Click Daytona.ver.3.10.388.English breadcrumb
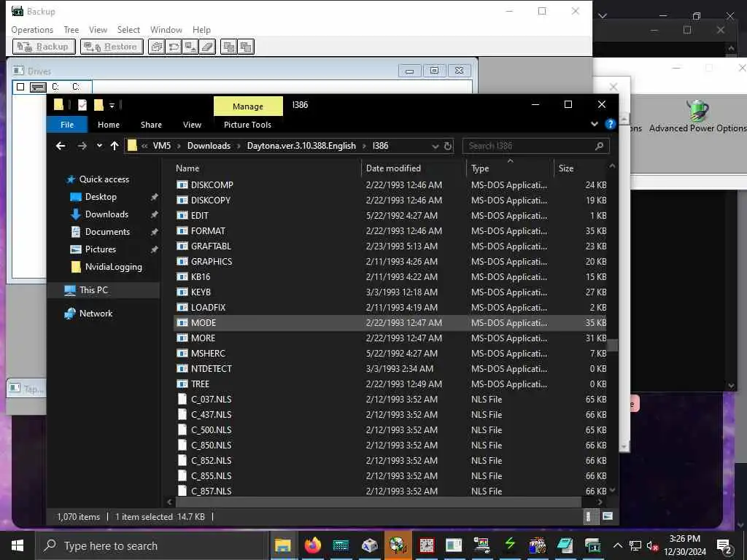Viewport: 747px width, 560px height. coord(301,146)
